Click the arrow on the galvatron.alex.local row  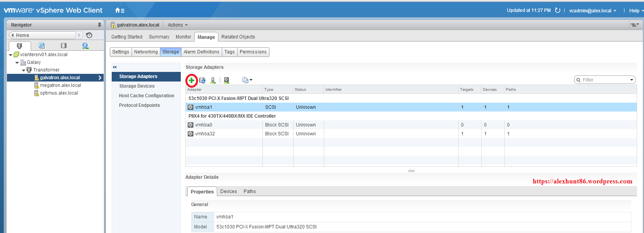(100, 78)
